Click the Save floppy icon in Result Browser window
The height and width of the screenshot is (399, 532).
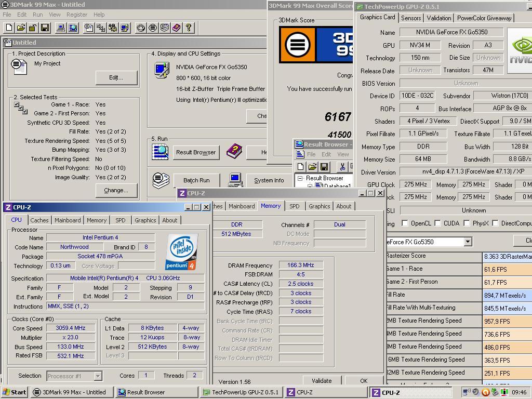(x=324, y=167)
